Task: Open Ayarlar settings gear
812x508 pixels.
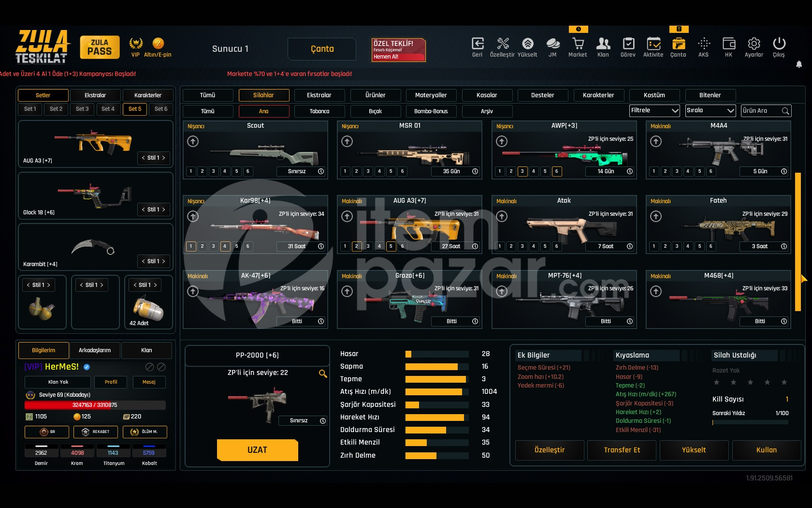Action: pos(754,44)
